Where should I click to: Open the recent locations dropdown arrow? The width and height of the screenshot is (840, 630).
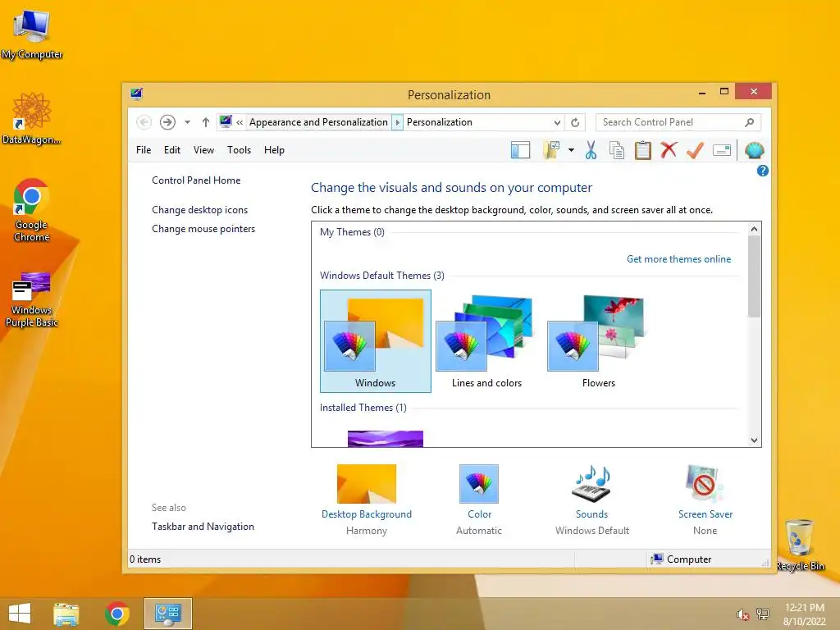click(x=188, y=123)
